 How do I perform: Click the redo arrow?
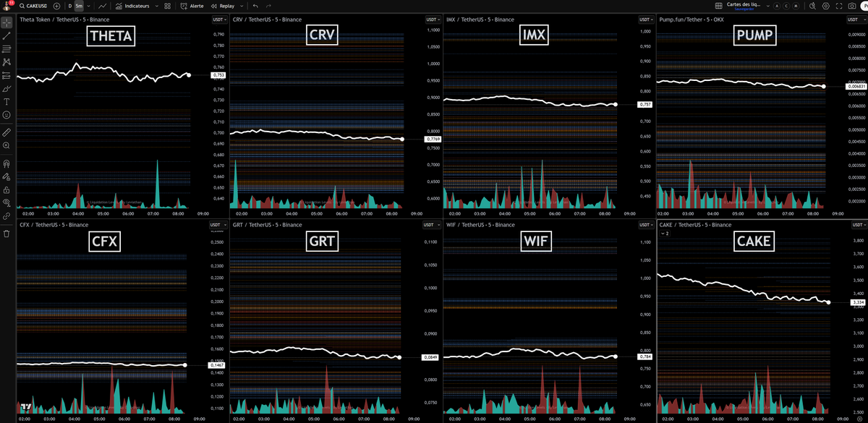click(268, 6)
